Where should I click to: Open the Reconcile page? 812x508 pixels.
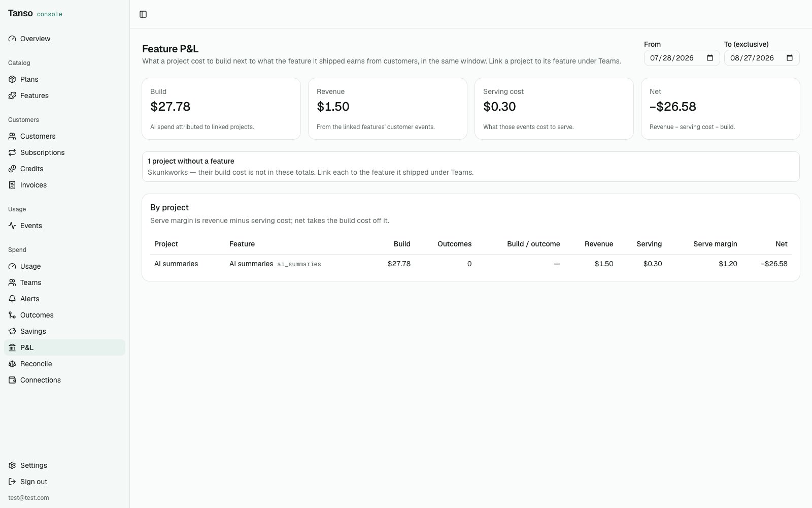pos(64,364)
